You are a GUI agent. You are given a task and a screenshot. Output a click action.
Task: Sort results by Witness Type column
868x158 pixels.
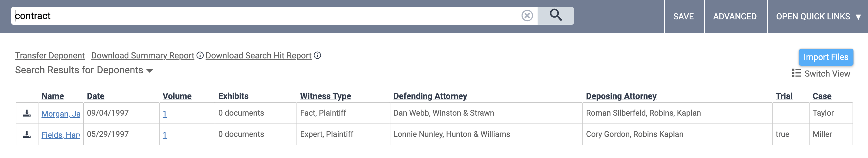325,96
